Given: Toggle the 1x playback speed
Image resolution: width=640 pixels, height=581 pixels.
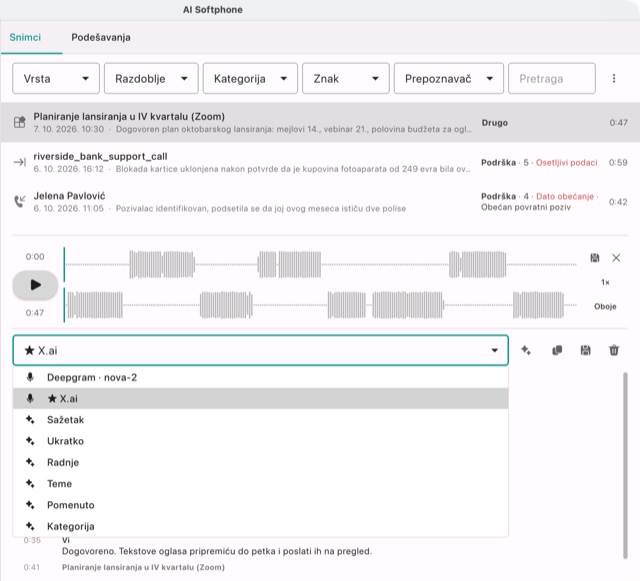Looking at the screenshot, I should (x=605, y=282).
